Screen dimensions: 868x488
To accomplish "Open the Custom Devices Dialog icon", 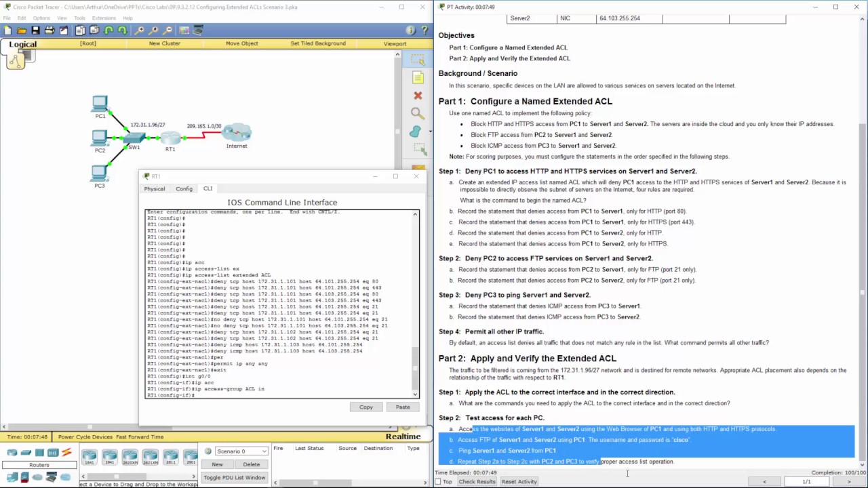I will [x=198, y=30].
